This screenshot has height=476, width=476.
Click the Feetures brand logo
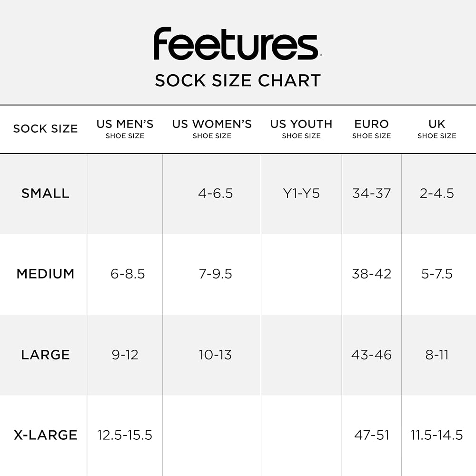(x=238, y=44)
